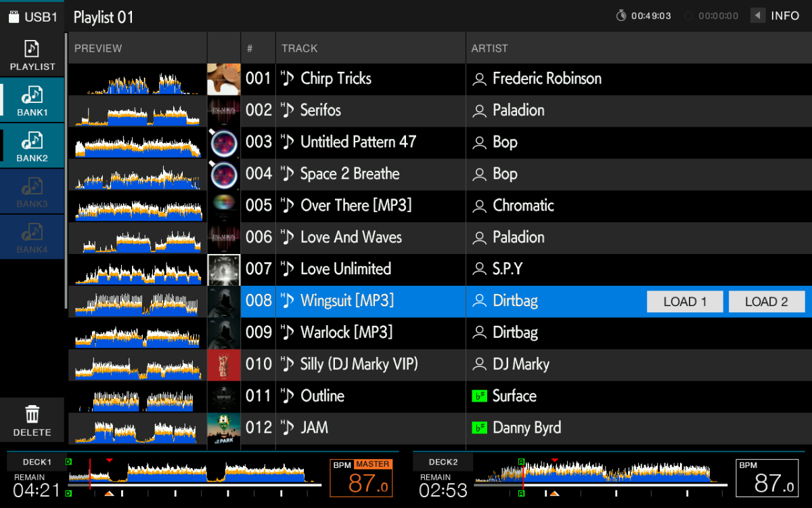This screenshot has height=508, width=812.
Task: Open the USB1 source selector
Action: tap(32, 16)
